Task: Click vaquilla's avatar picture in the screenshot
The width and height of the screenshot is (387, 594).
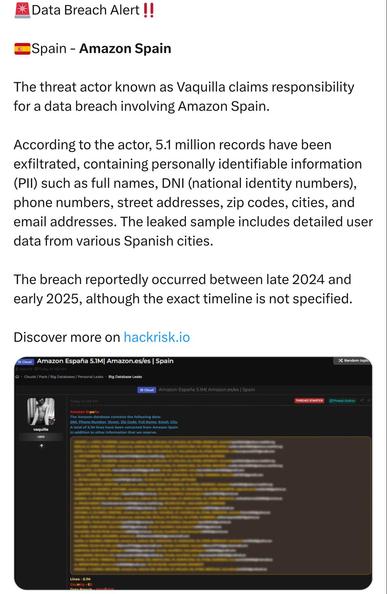Action: [41, 412]
